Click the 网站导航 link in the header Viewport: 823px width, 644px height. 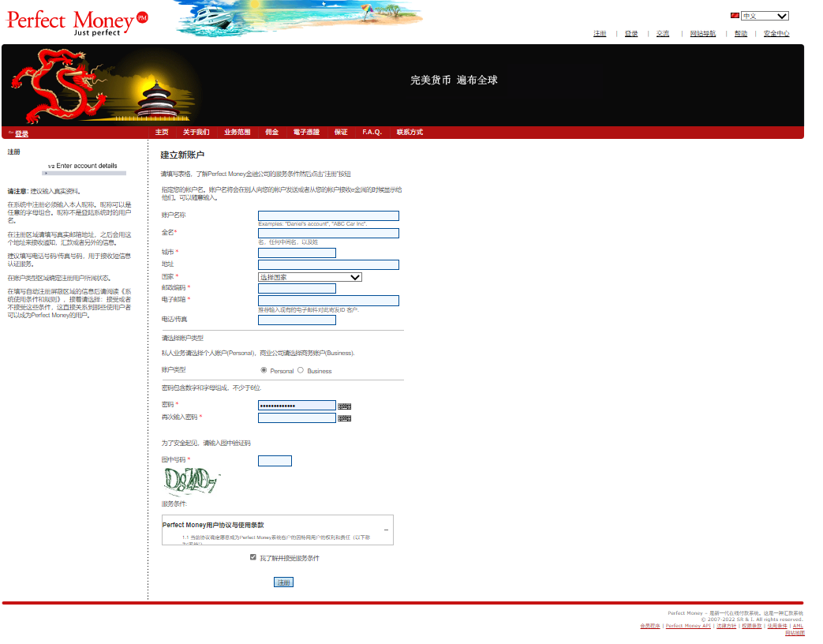click(x=703, y=34)
